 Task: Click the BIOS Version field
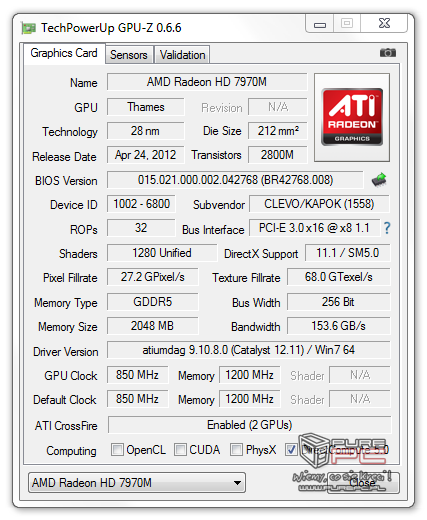[x=235, y=180]
